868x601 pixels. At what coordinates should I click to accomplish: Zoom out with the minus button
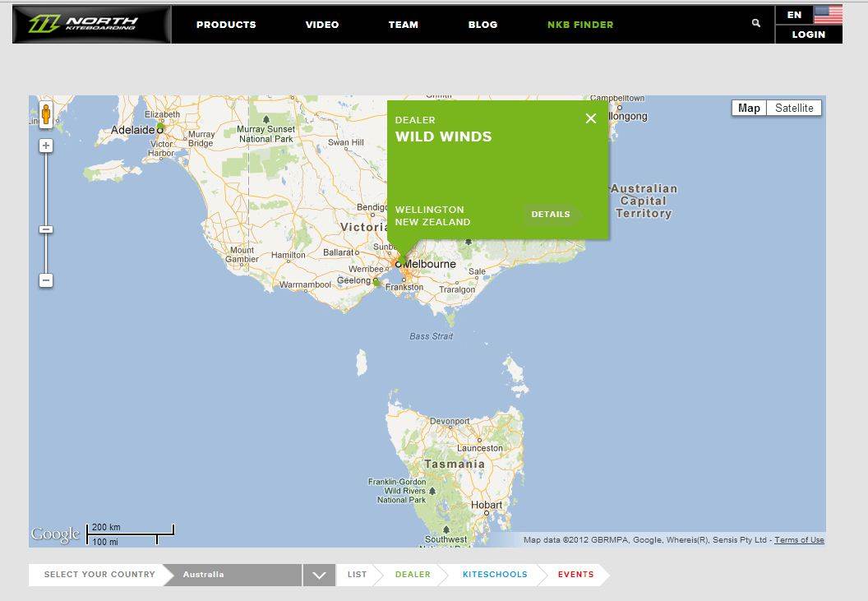46,280
